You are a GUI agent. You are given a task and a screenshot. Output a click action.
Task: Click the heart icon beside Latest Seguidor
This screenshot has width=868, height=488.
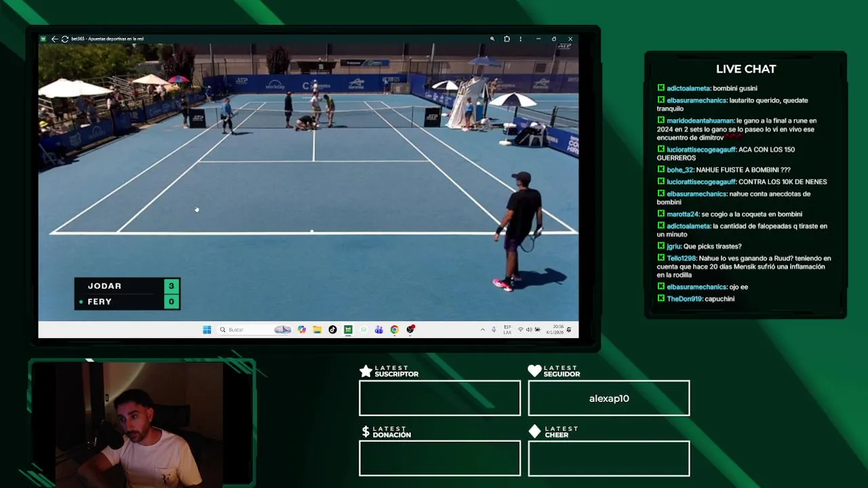(x=534, y=371)
